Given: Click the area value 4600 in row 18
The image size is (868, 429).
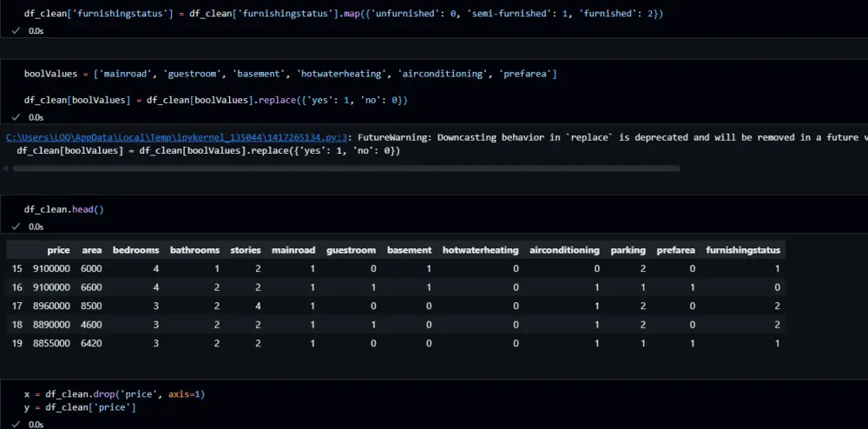Looking at the screenshot, I should tap(91, 325).
